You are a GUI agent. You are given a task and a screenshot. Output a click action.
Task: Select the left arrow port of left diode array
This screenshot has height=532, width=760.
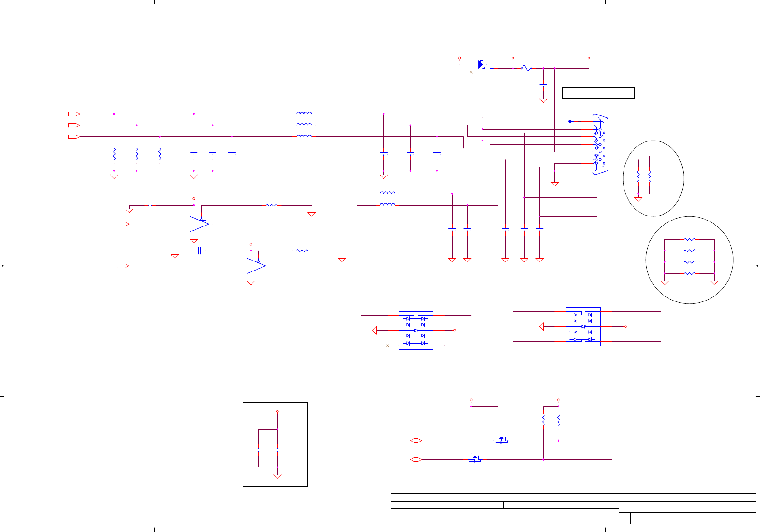click(x=374, y=331)
